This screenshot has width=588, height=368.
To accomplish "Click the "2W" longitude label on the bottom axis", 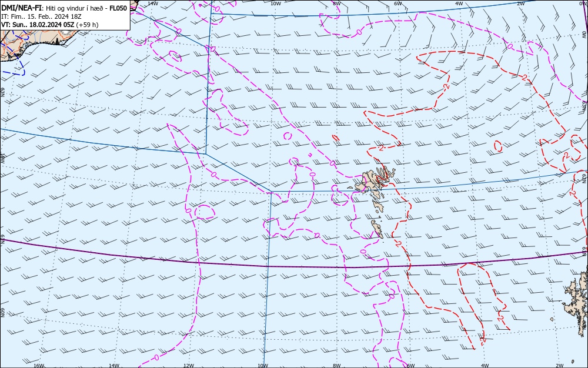I will [x=560, y=366].
